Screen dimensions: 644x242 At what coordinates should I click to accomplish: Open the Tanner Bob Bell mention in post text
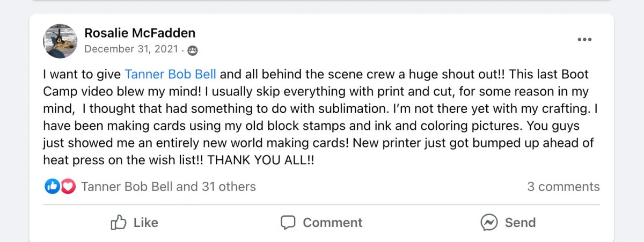170,75
